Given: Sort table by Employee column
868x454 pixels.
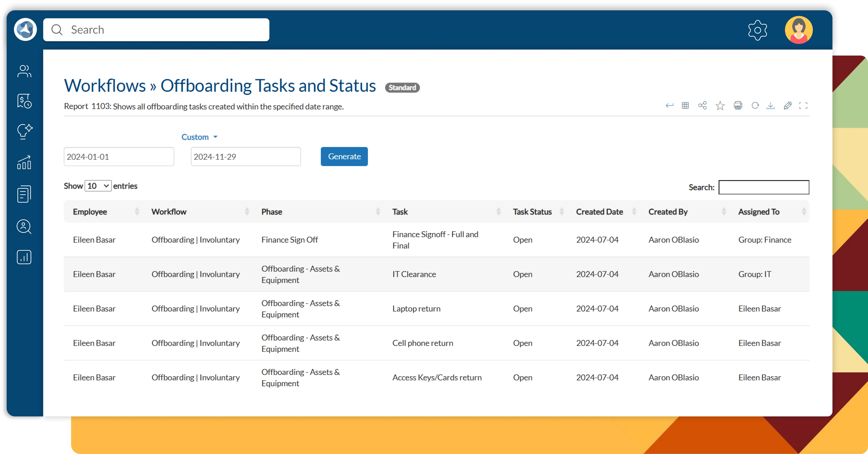Looking at the screenshot, I should (90, 212).
